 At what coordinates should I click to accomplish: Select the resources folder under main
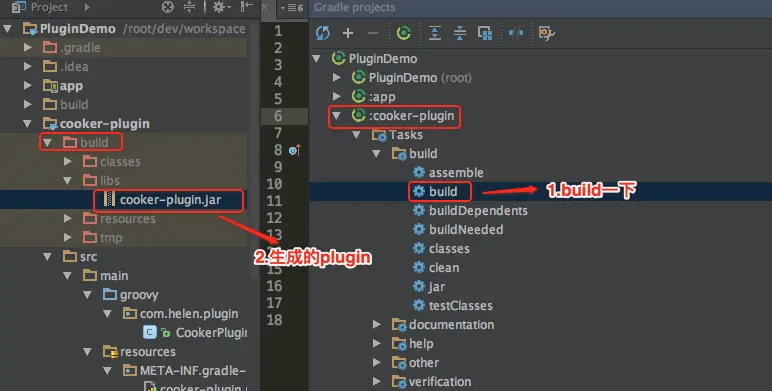tap(148, 352)
